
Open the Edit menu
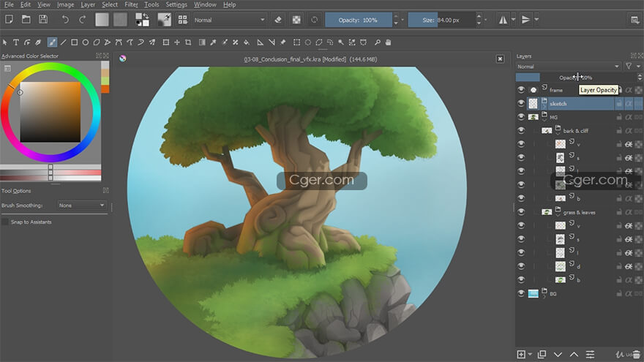pos(26,4)
